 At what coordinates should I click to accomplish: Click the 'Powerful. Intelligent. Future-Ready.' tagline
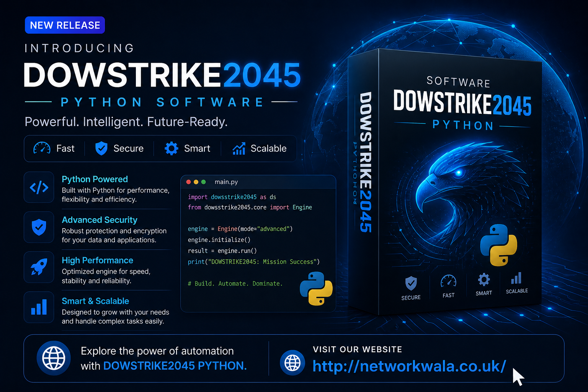click(x=126, y=122)
